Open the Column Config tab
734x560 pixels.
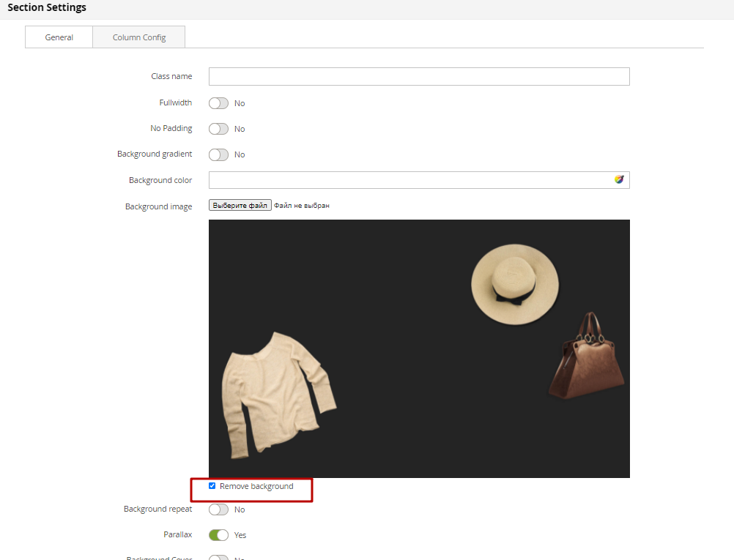[139, 37]
